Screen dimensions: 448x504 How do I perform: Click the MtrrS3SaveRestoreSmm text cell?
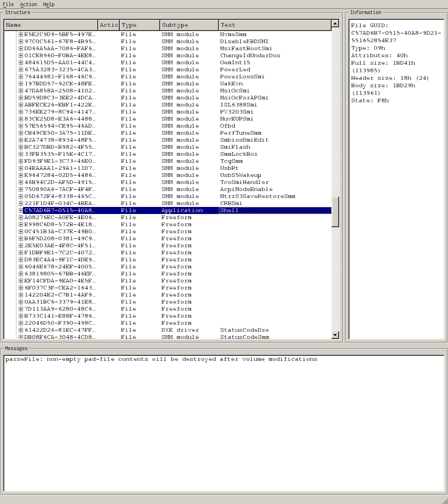257,197
